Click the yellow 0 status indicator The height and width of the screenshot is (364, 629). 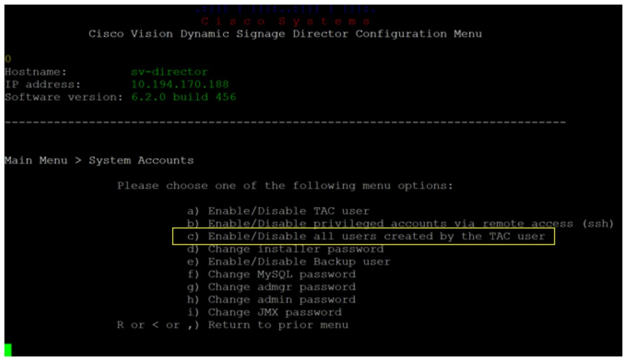coord(8,59)
